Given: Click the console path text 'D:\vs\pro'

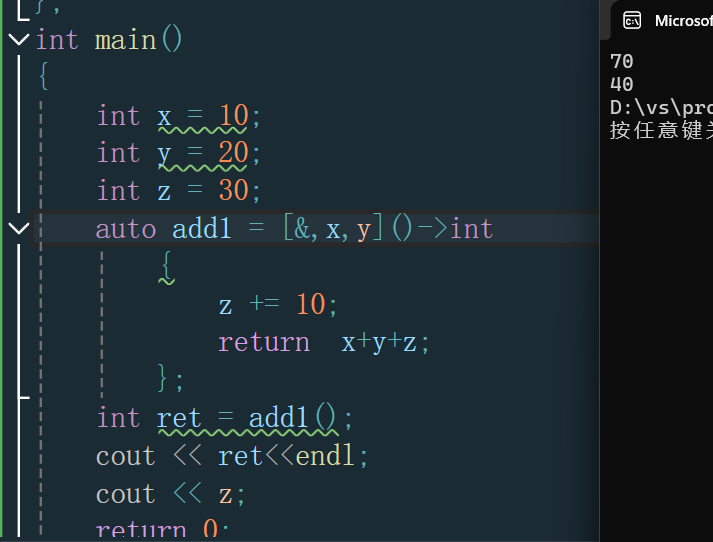Looking at the screenshot, I should [662, 108].
